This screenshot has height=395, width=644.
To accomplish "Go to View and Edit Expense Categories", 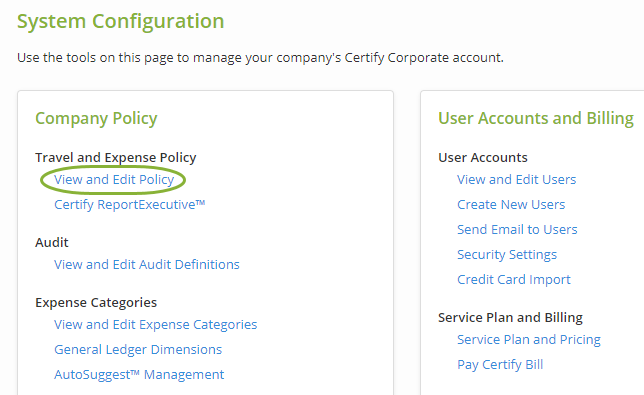I will click(156, 324).
